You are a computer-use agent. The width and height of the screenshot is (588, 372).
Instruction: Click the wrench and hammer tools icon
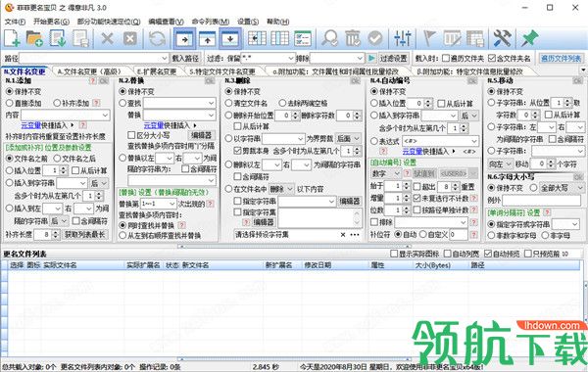point(502,38)
